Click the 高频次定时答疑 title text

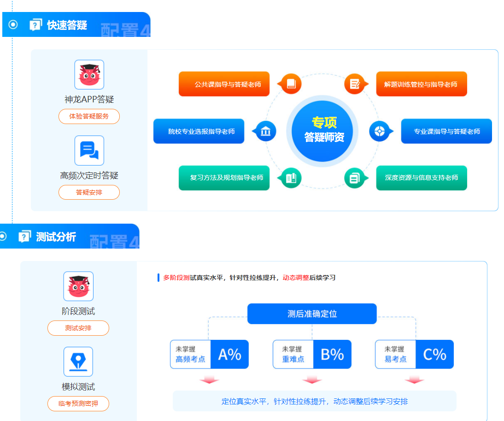pos(89,175)
